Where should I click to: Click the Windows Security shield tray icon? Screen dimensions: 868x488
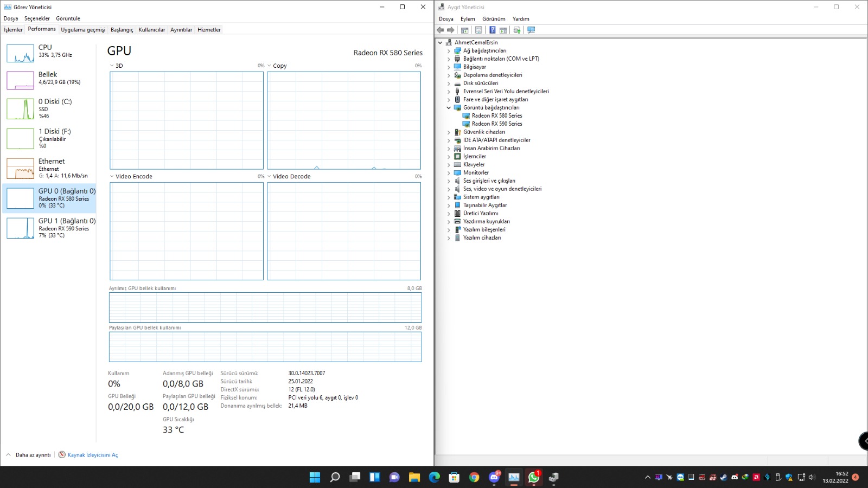789,477
